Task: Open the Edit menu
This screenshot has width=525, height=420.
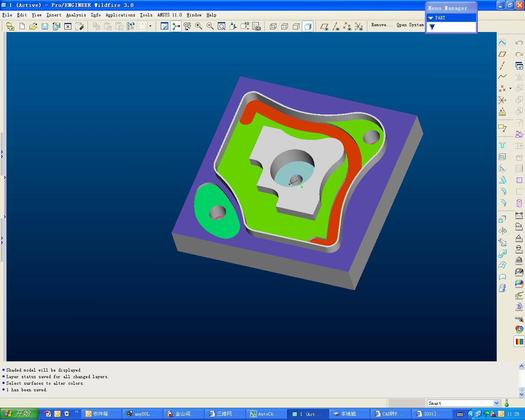Action: pyautogui.click(x=22, y=15)
